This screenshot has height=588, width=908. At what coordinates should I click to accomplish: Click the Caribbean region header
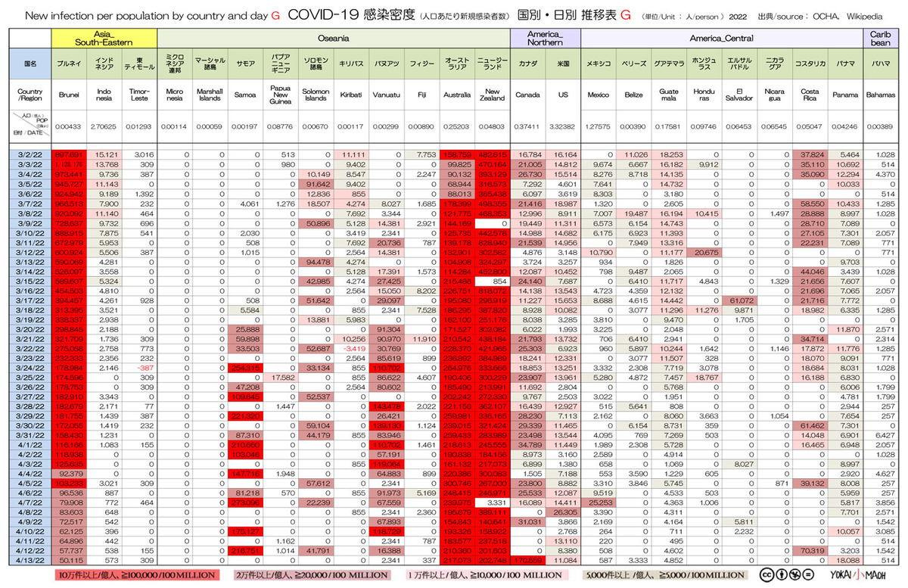[880, 38]
